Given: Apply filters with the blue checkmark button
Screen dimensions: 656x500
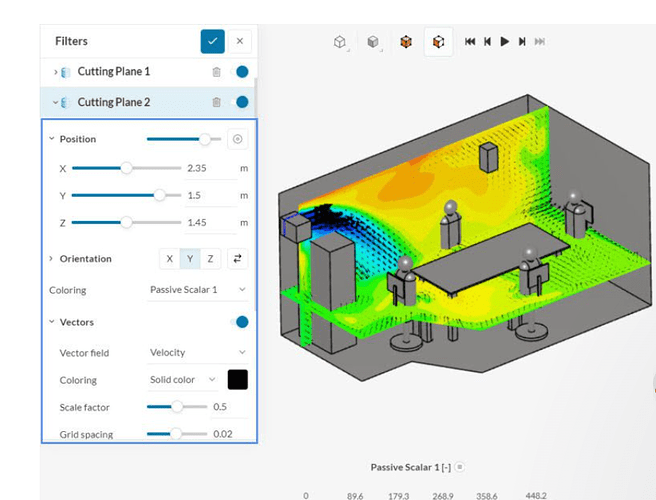Looking at the screenshot, I should [213, 41].
